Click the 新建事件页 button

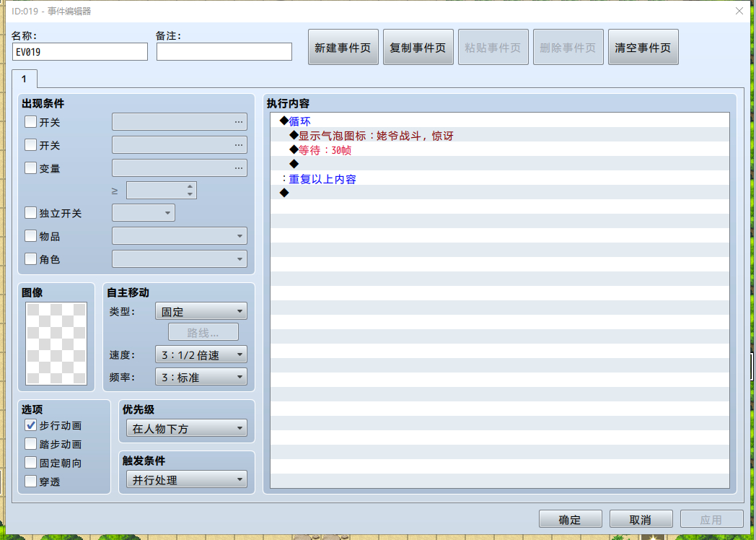click(343, 48)
